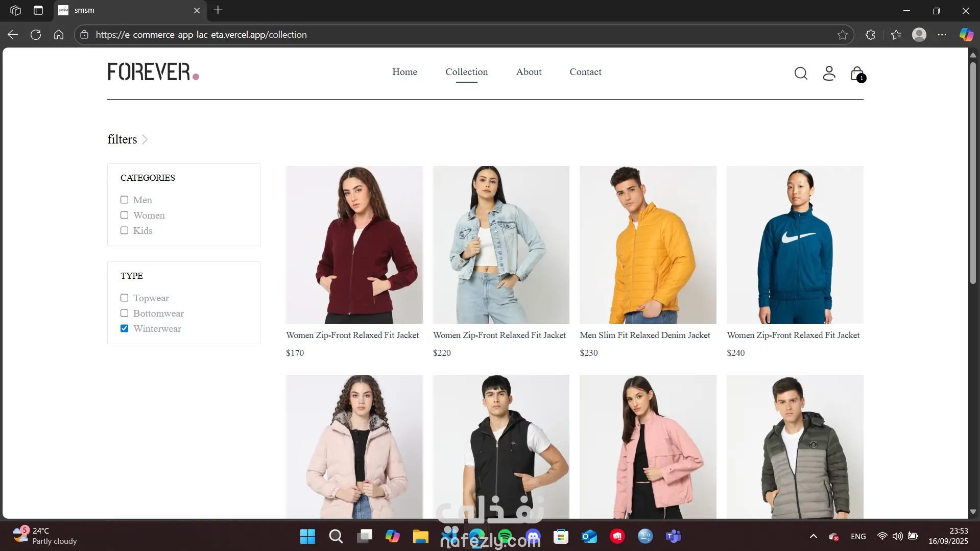980x551 pixels.
Task: Open the $220 Women Zip-Front jacket title
Action: [499, 335]
